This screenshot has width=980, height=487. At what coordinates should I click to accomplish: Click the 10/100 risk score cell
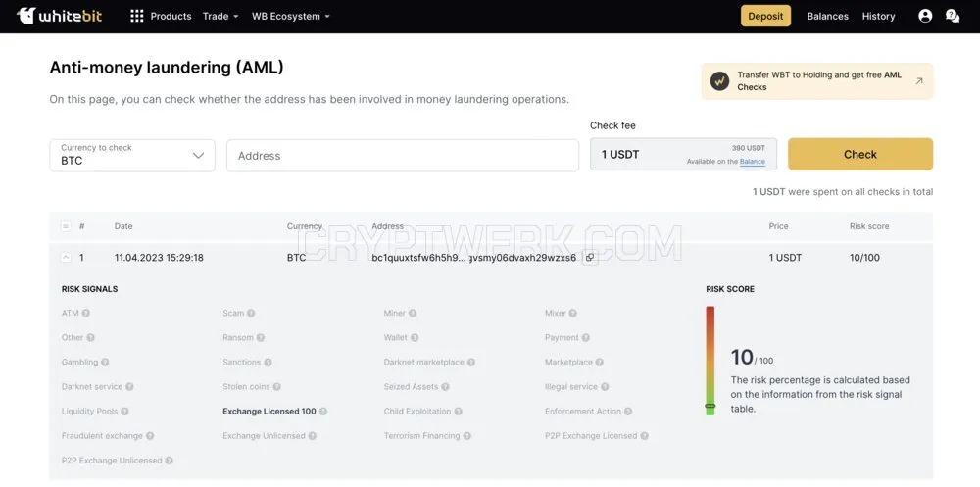click(x=864, y=258)
